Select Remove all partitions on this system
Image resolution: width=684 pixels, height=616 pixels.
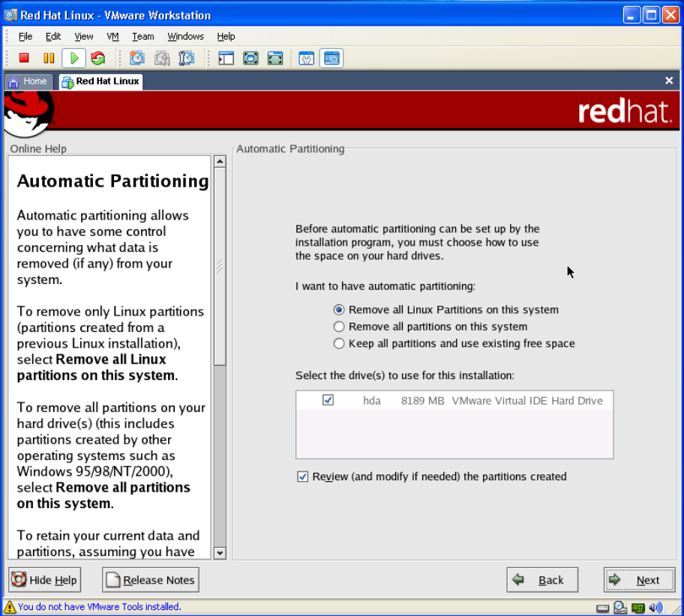(339, 327)
